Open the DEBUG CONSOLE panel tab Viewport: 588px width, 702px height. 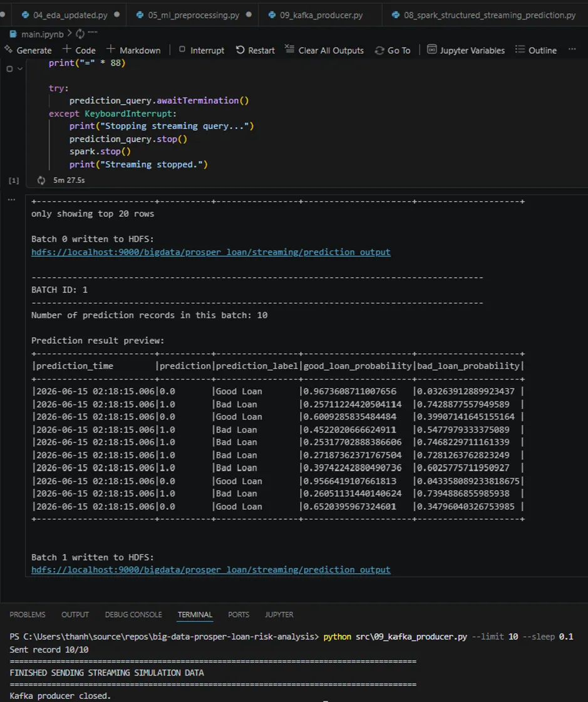[133, 614]
